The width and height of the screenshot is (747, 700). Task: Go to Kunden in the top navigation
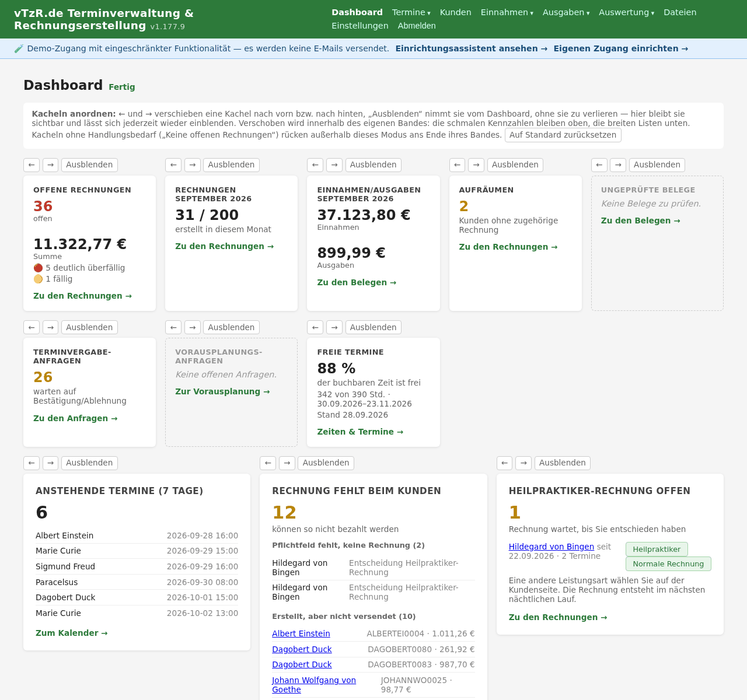click(x=456, y=12)
